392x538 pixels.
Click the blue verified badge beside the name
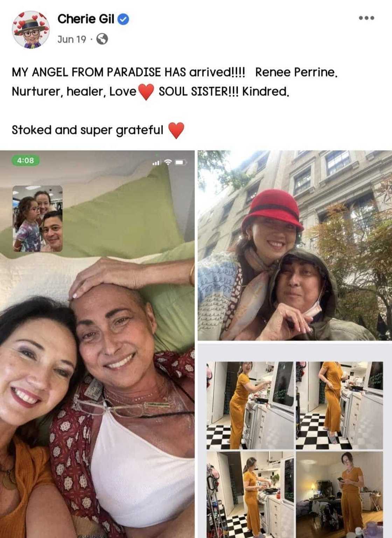click(123, 19)
